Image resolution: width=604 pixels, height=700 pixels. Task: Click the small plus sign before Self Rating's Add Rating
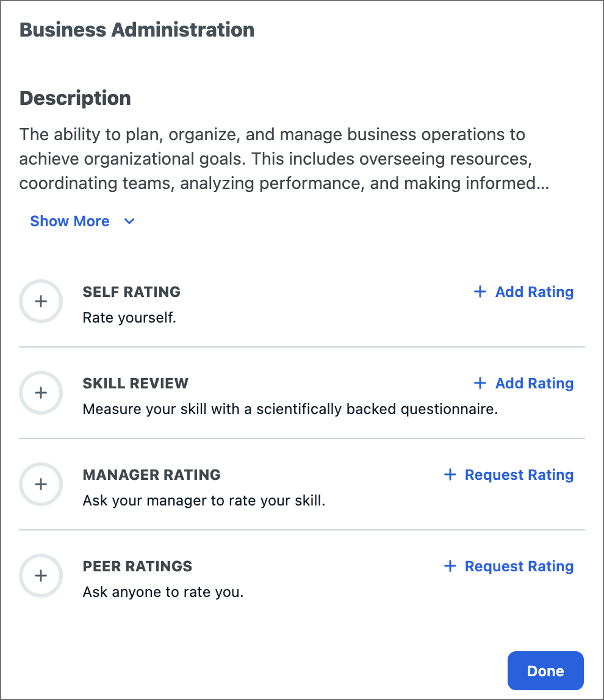[x=480, y=292]
